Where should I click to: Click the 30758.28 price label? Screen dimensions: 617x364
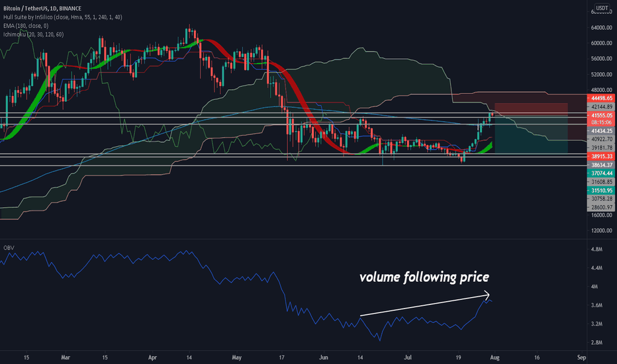(x=601, y=199)
